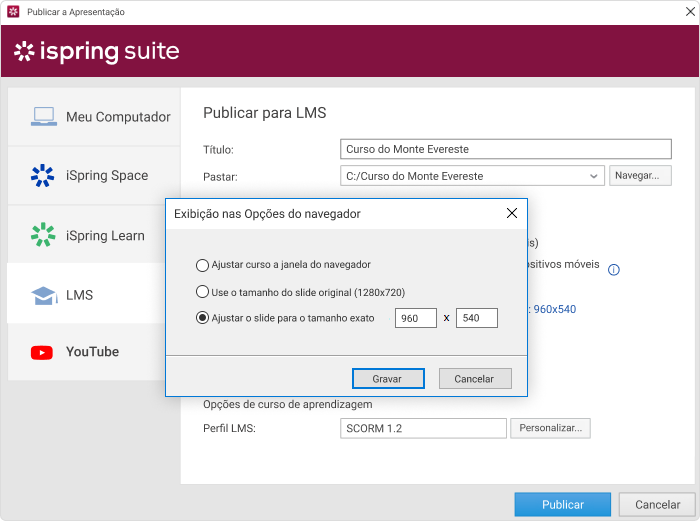The height and width of the screenshot is (521, 700).
Task: Expand the Pastar folder dropdown
Action: pos(593,176)
